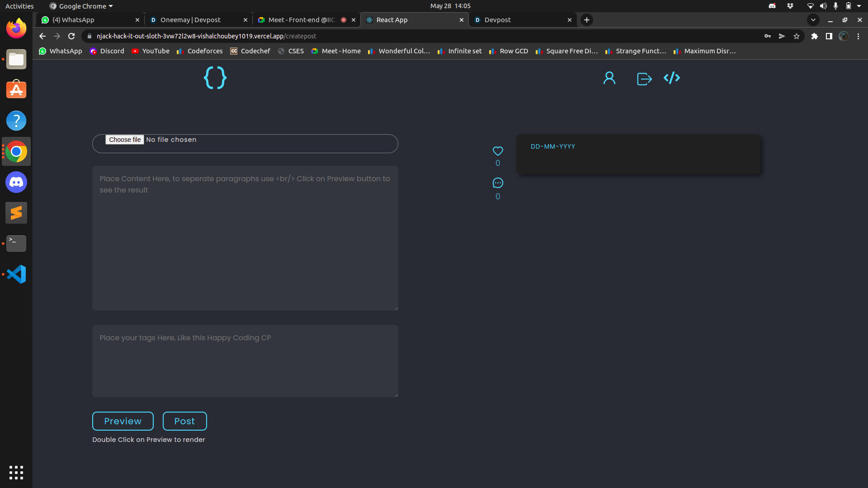Select the code </> icon
Image resolution: width=868 pixels, height=488 pixels.
point(671,78)
